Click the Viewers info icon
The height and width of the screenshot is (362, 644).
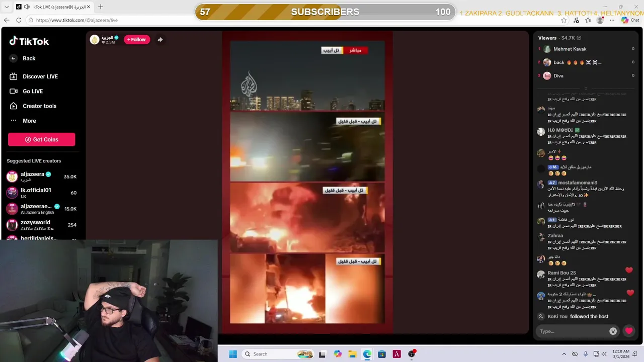click(x=579, y=38)
